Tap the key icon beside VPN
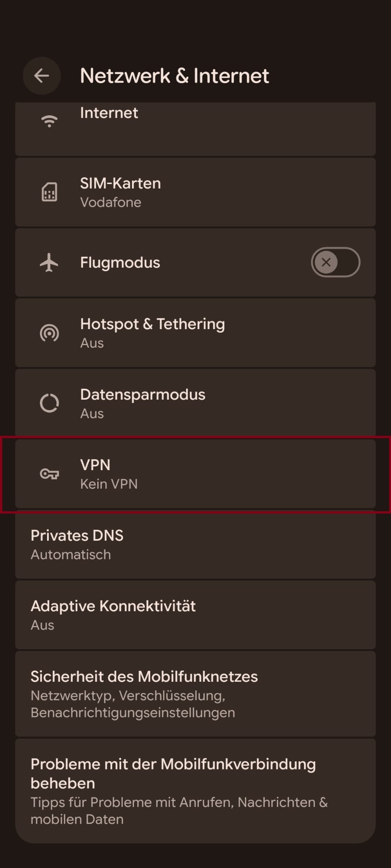This screenshot has height=868, width=391. click(x=49, y=474)
